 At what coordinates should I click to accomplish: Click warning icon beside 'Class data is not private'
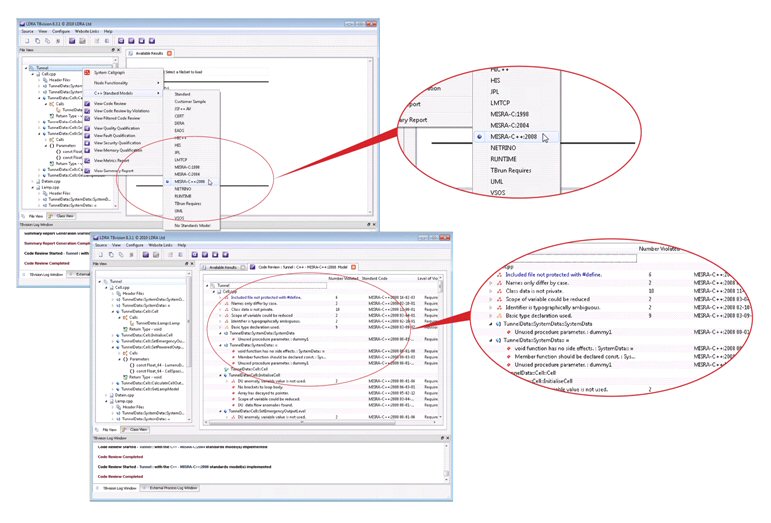pos(226,310)
